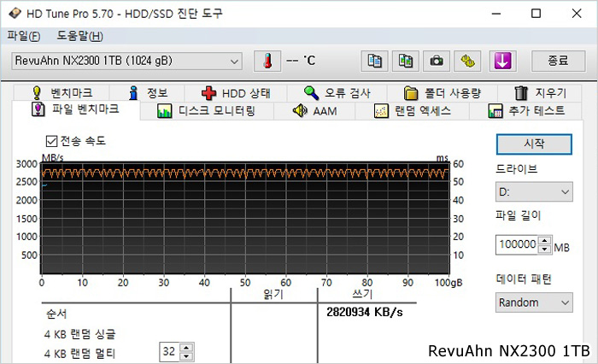Click the 랜덤 액세스 scatter icon
Screen dimensions: 598x364
pos(381,111)
